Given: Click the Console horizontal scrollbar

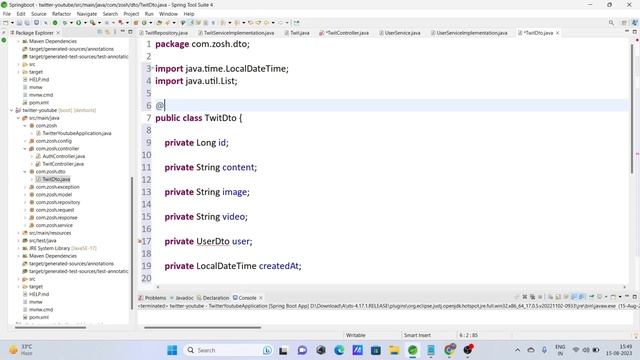Looking at the screenshot, I should [x=202, y=327].
